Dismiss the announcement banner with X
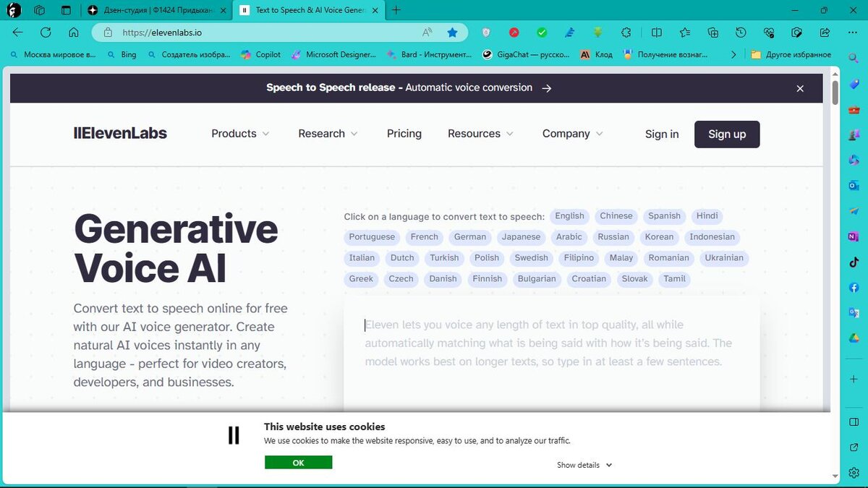 click(x=800, y=88)
